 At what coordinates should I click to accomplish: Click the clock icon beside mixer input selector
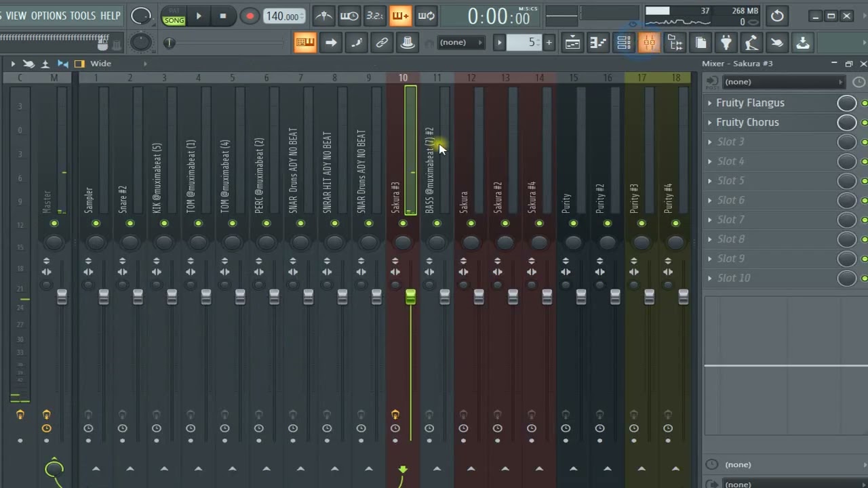pos(859,82)
